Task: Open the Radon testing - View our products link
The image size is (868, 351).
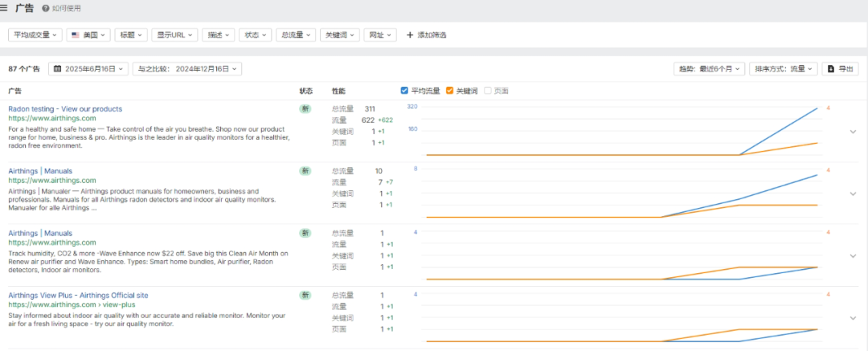Action: [65, 108]
